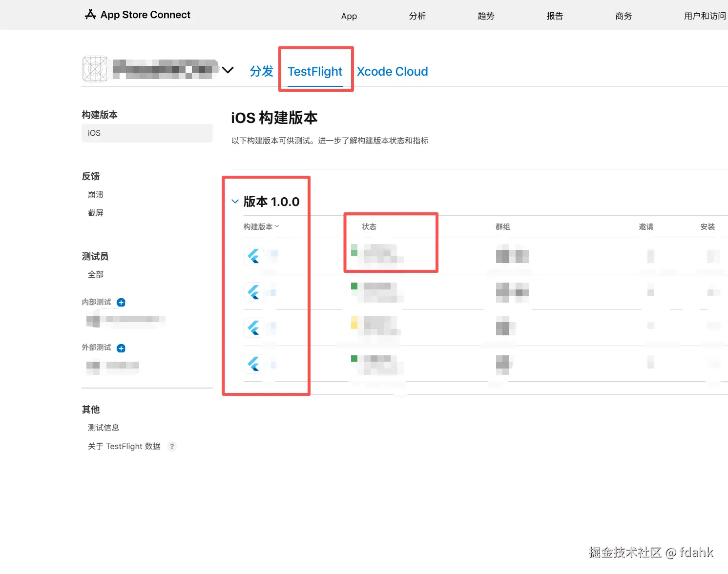Open the fourth Flutter build icon
Viewport: 728px width, 574px height.
coord(253,364)
